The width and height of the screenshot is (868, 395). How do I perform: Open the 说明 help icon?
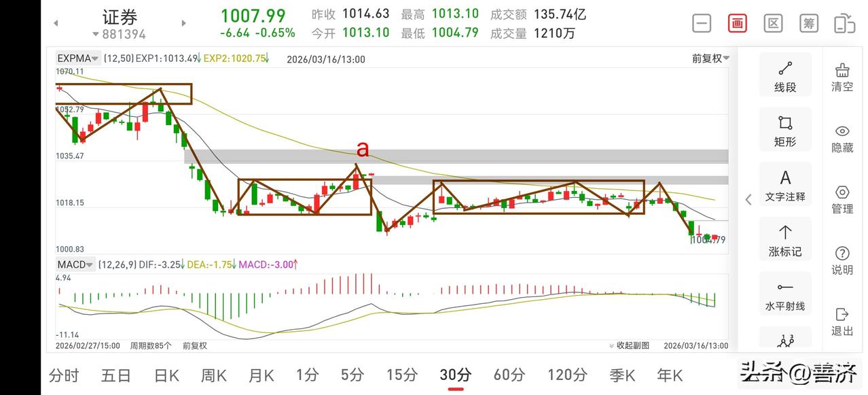pyautogui.click(x=842, y=260)
